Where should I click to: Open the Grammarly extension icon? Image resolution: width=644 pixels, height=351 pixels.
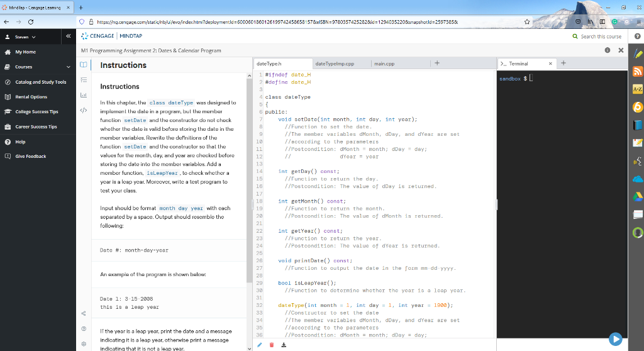[614, 22]
